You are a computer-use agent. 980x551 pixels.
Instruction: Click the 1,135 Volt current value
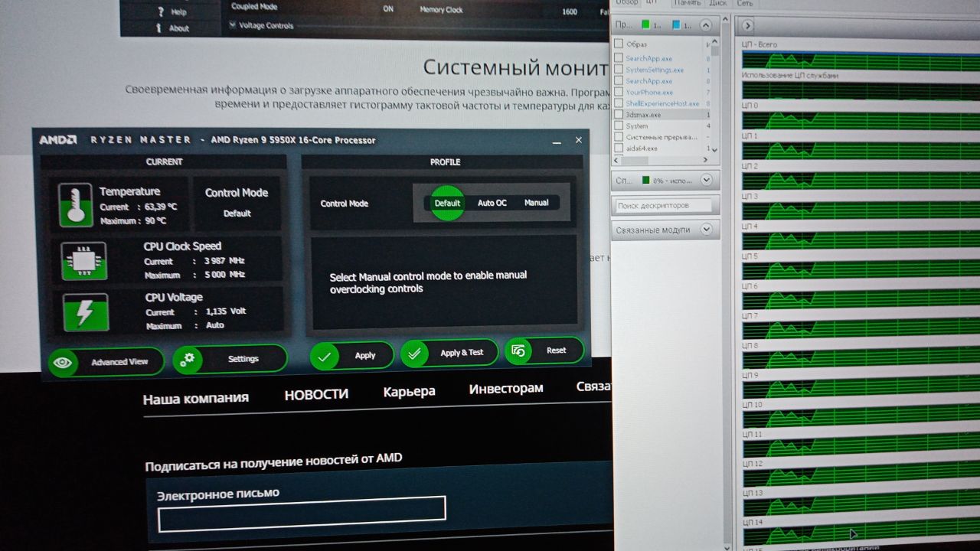pos(225,311)
